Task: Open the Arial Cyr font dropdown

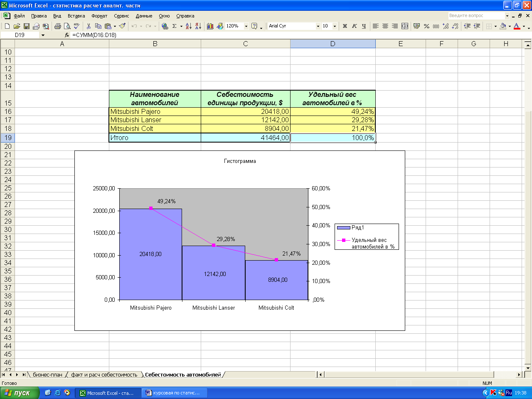Action: pyautogui.click(x=318, y=26)
